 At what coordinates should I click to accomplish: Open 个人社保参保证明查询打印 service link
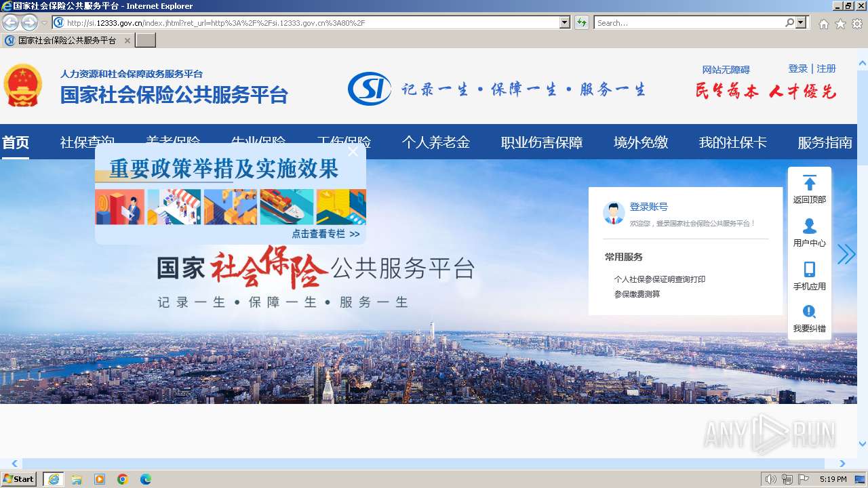pos(660,279)
